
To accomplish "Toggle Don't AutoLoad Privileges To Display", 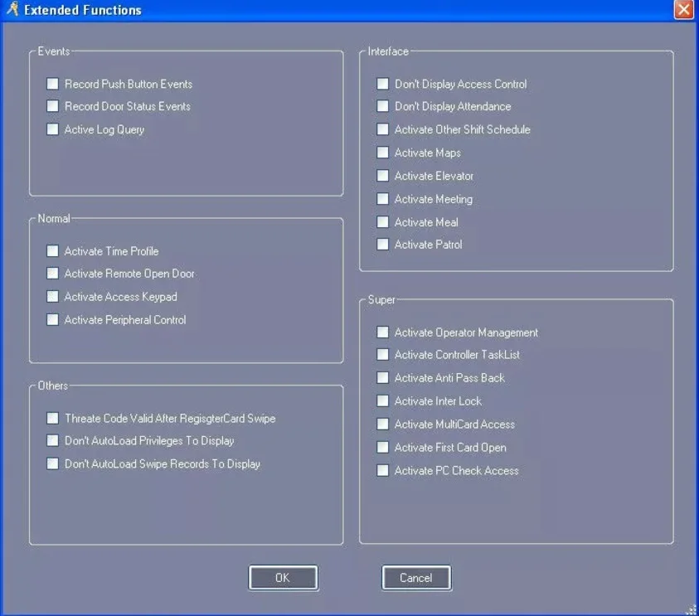I will coord(52,440).
